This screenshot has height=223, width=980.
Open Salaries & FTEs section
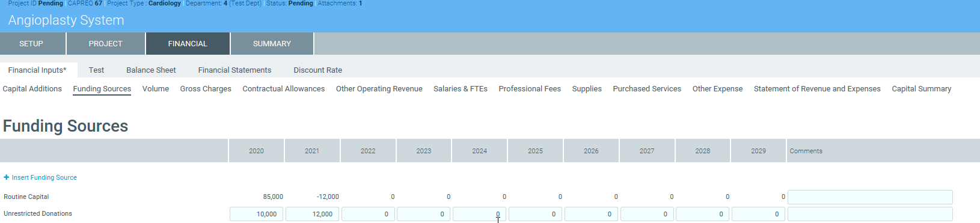point(461,89)
